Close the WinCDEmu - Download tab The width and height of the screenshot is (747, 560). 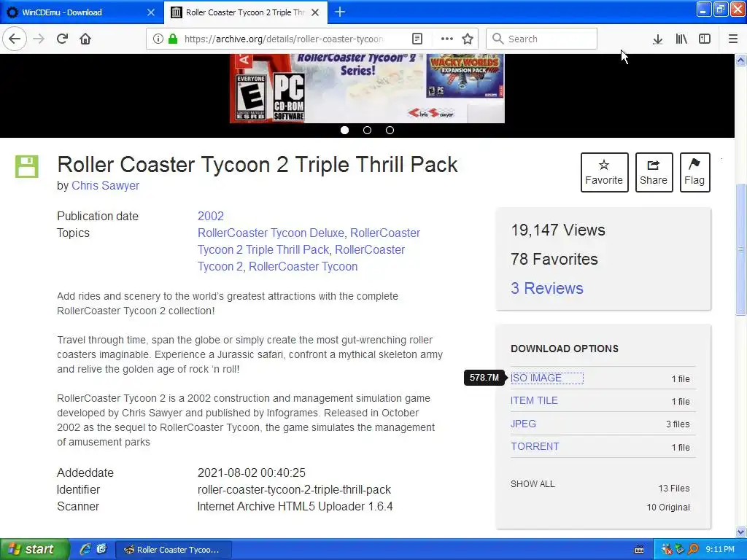(x=151, y=12)
